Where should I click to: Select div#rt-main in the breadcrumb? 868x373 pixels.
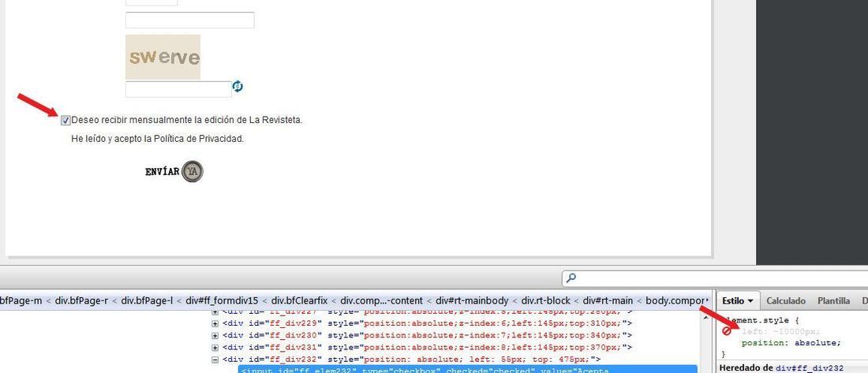pyautogui.click(x=608, y=300)
